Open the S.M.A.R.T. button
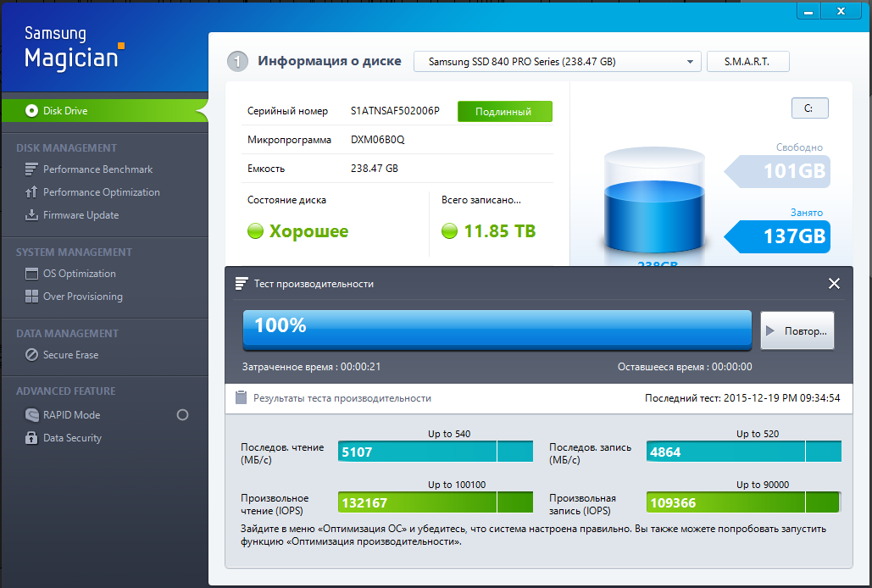 pos(748,62)
